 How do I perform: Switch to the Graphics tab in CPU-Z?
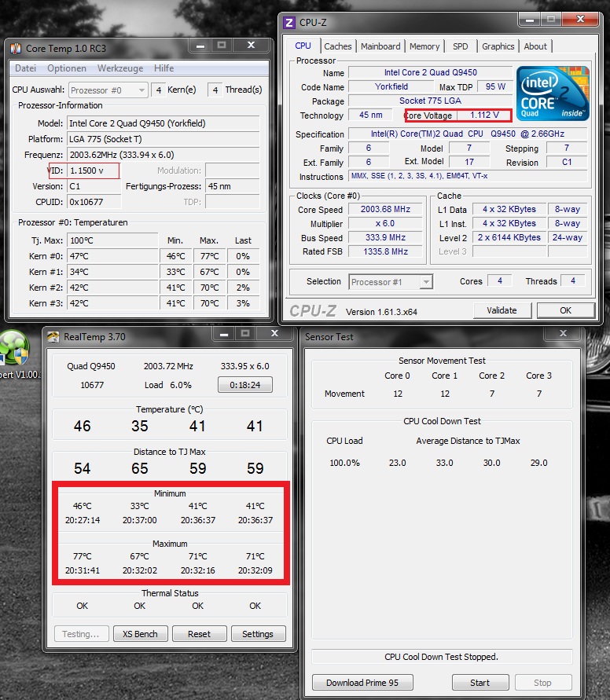498,46
